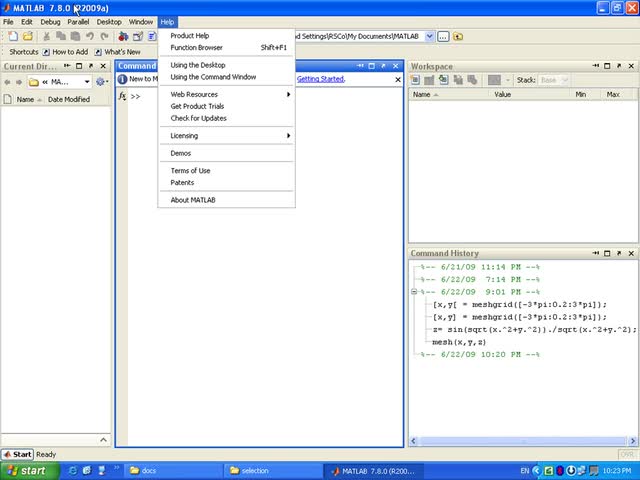Click the fx function browser icon
The height and width of the screenshot is (480, 640).
tap(123, 96)
